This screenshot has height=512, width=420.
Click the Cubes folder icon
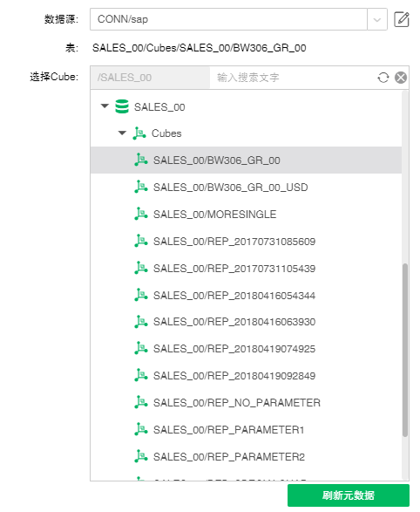tap(139, 133)
